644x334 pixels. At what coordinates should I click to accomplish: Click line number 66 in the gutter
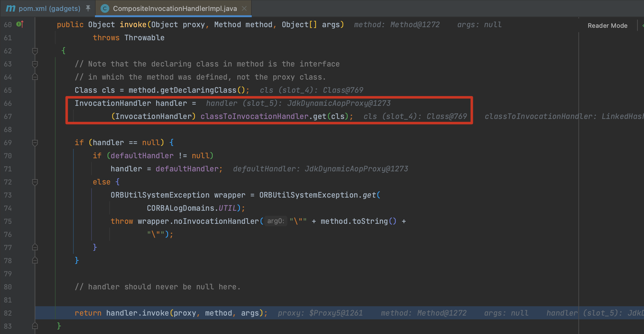click(x=8, y=103)
